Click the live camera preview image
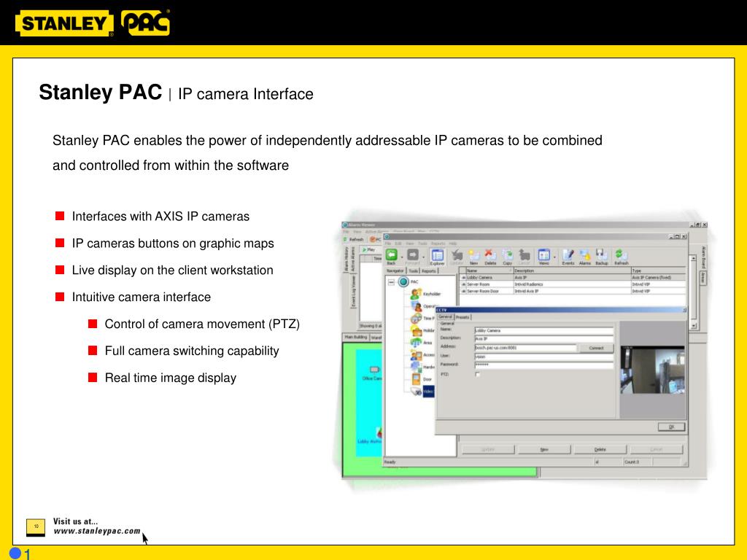Image resolution: width=747 pixels, height=560 pixels. (x=652, y=370)
